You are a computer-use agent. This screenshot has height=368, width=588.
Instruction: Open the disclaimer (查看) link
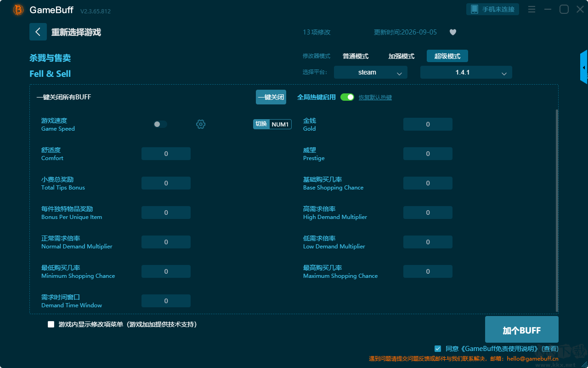tap(550, 349)
